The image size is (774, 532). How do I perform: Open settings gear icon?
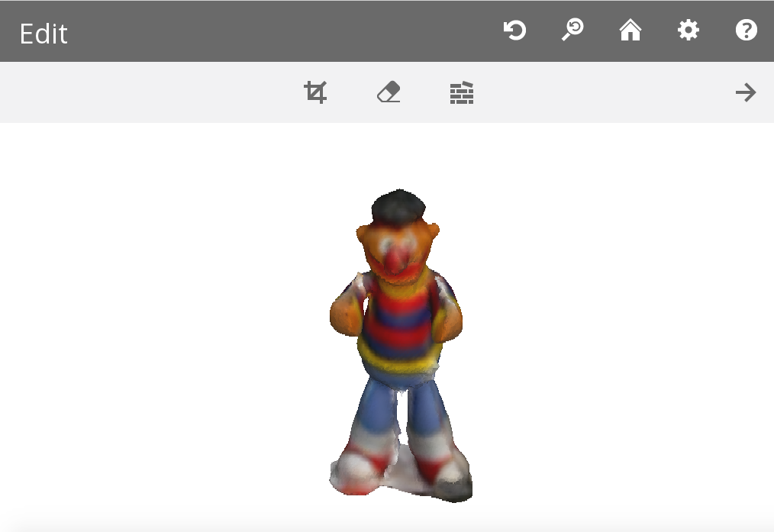coord(688,31)
